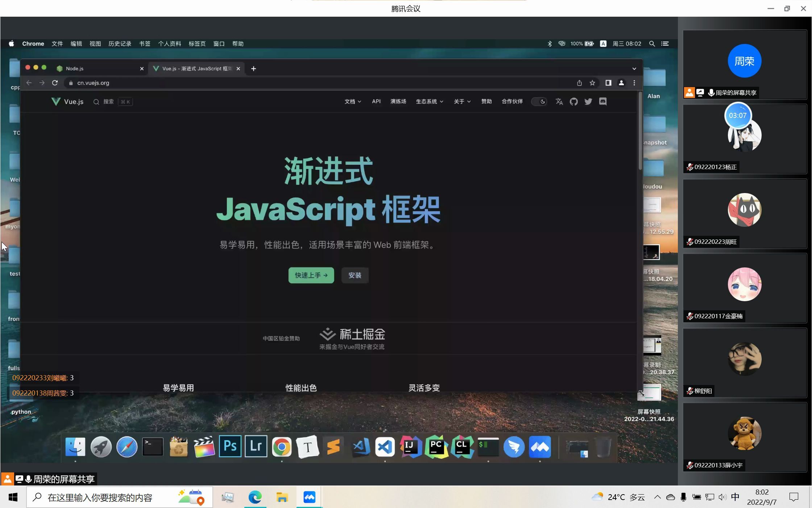Open the Twitter icon in Vue.js navbar
812x508 pixels.
(588, 102)
